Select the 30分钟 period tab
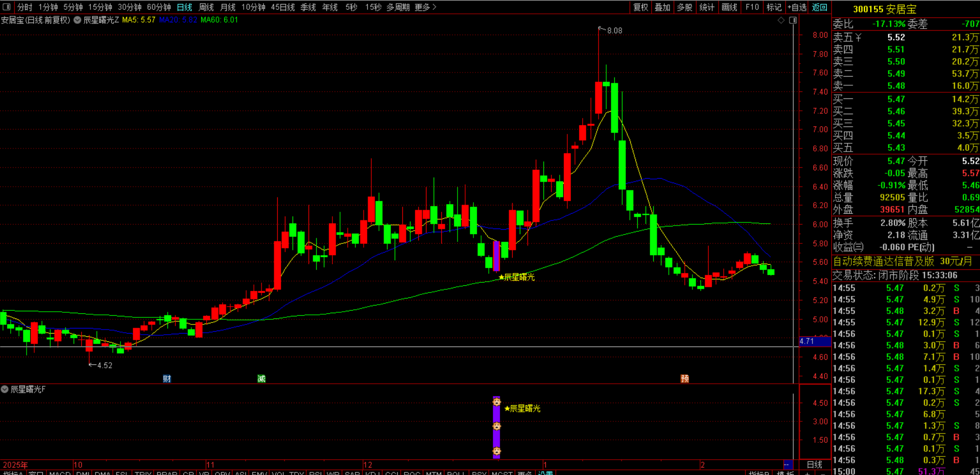 point(130,7)
